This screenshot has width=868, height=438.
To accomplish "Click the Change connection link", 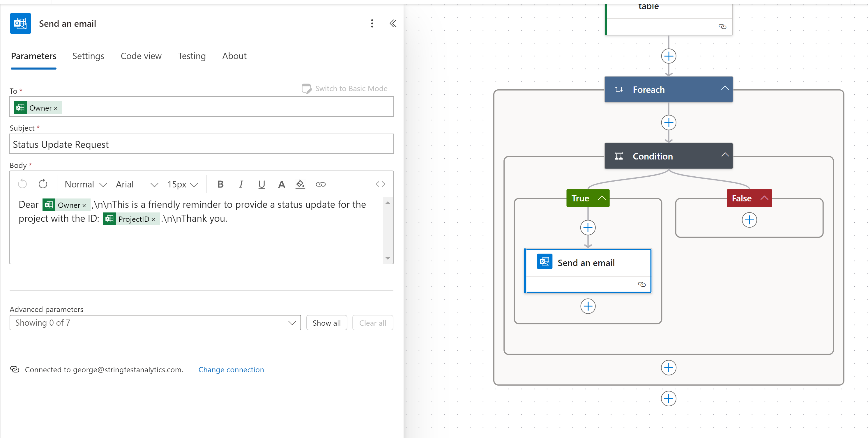I will click(231, 370).
